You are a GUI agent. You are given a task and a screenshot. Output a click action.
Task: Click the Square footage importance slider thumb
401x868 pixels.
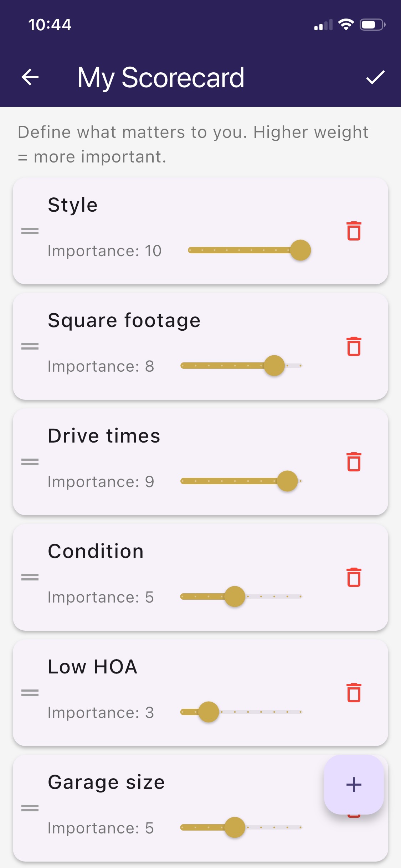(274, 366)
